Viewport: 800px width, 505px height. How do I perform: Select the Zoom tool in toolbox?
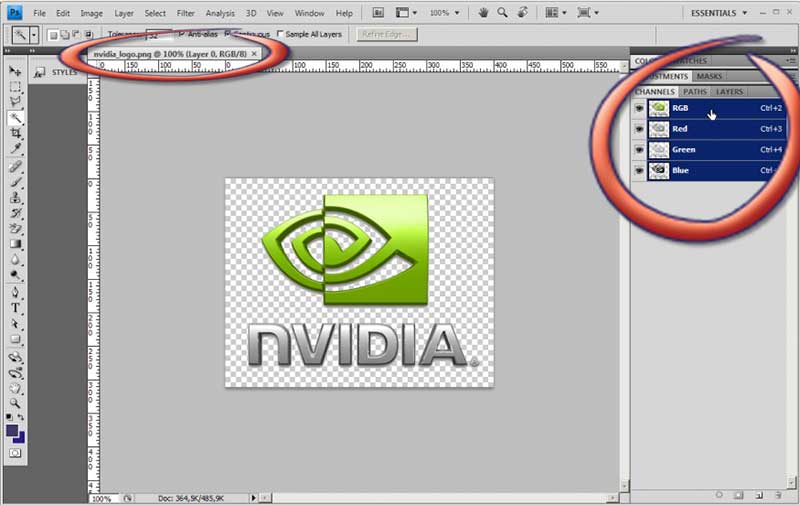tap(15, 403)
